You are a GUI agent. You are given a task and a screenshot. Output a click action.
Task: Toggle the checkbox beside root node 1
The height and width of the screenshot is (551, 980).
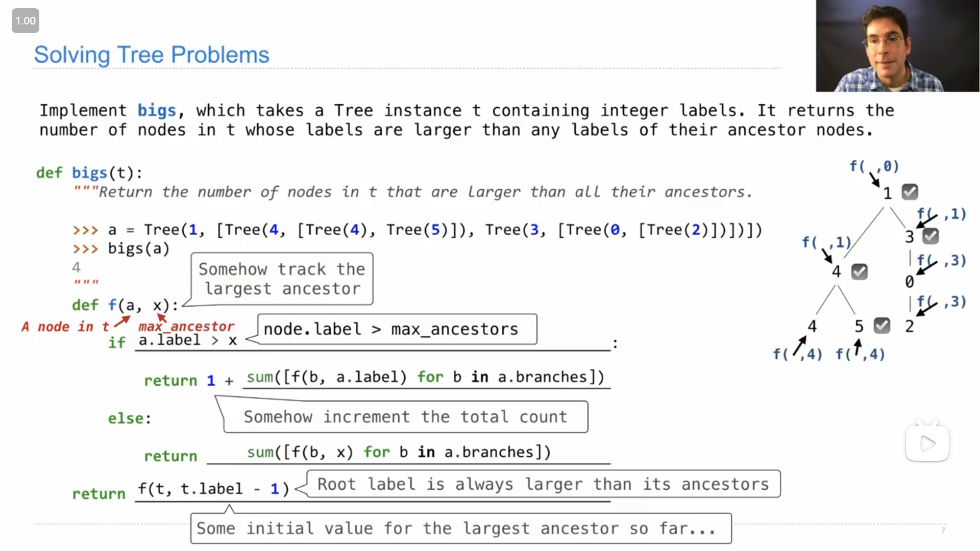coord(910,192)
